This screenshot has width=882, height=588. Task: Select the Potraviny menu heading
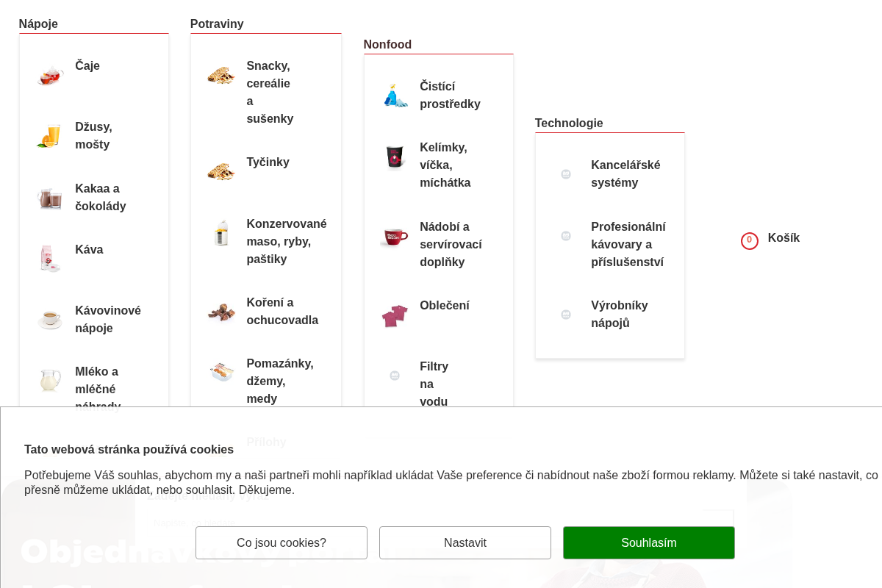(x=217, y=24)
